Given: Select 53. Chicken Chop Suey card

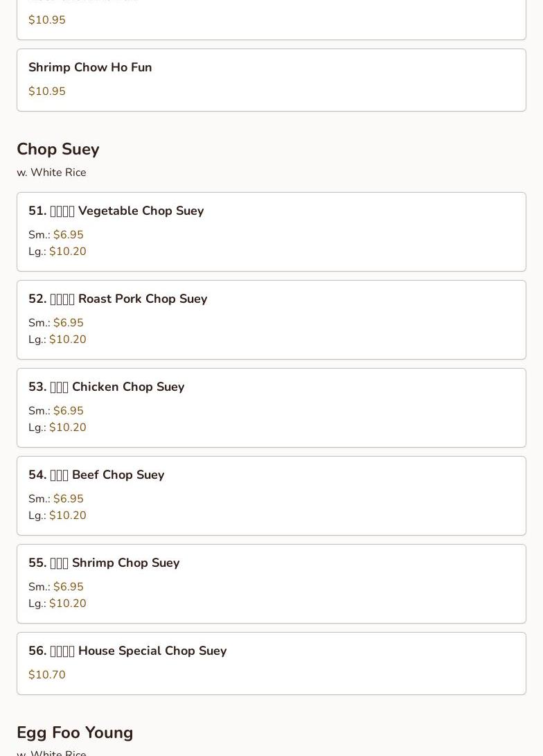Looking at the screenshot, I should (x=271, y=408).
